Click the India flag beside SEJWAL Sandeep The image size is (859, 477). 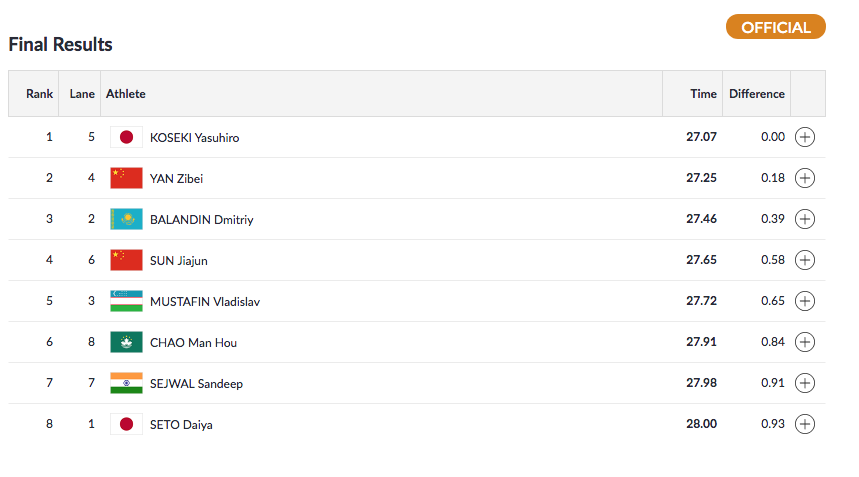pyautogui.click(x=126, y=383)
